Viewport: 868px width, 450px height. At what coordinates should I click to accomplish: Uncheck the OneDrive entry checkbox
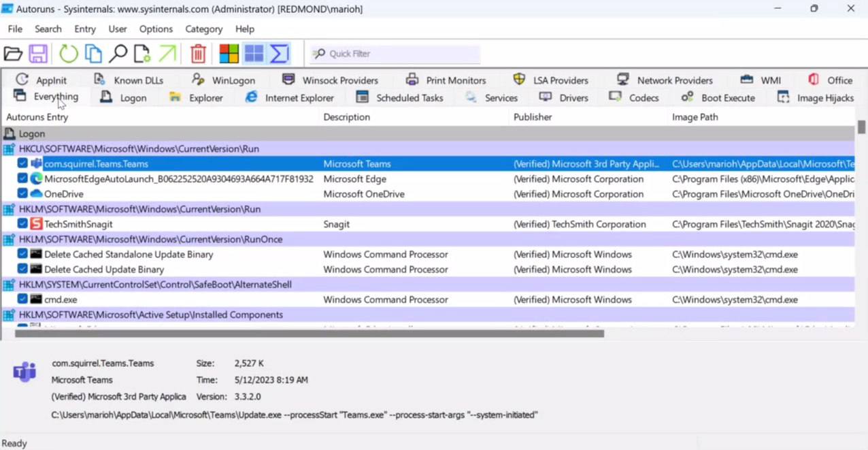coord(22,193)
